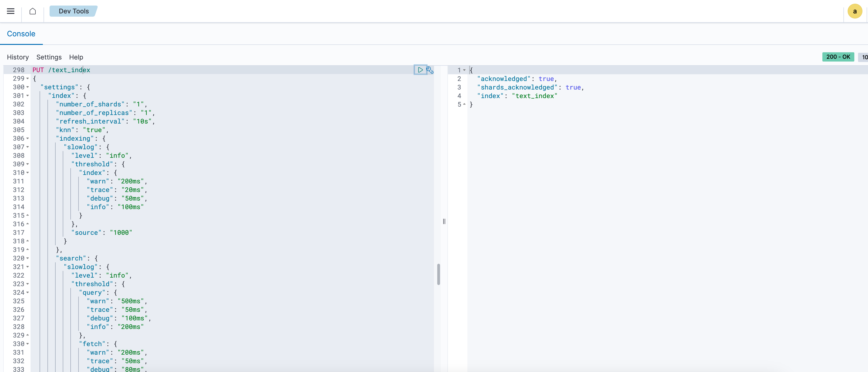The height and width of the screenshot is (372, 868).
Task: Collapse the indexing block at line 306
Action: [28, 139]
